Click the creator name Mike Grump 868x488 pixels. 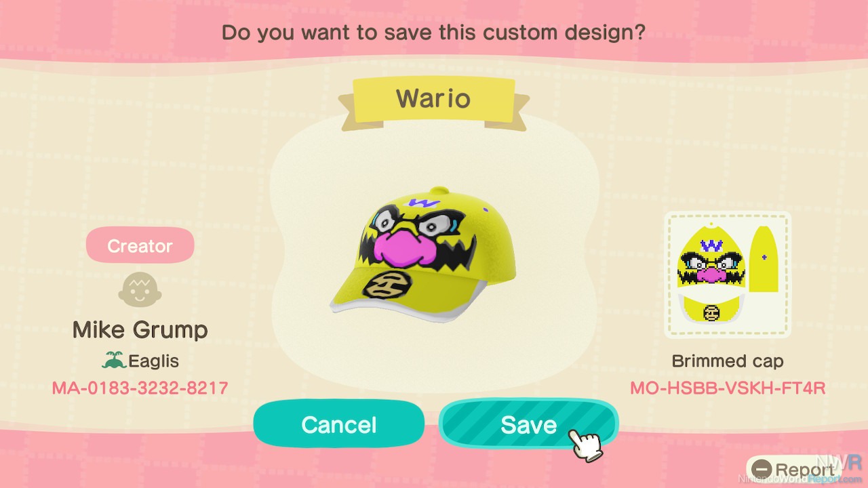140,330
